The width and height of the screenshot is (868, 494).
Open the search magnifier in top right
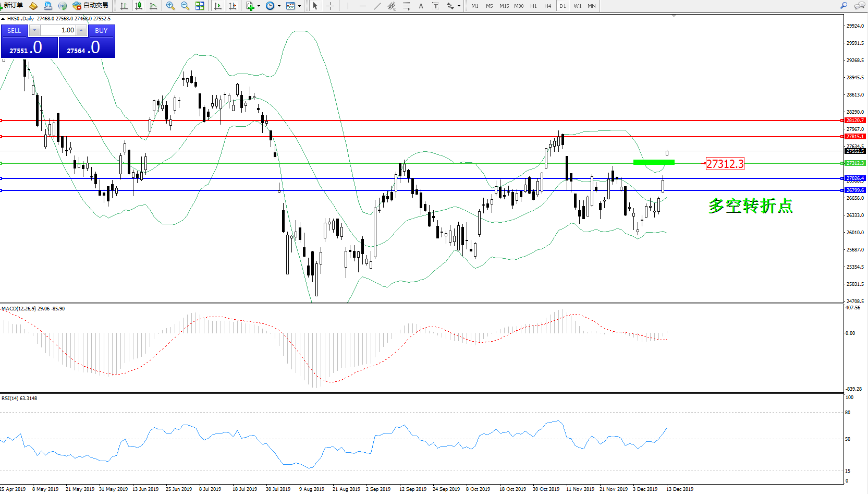[x=843, y=6]
